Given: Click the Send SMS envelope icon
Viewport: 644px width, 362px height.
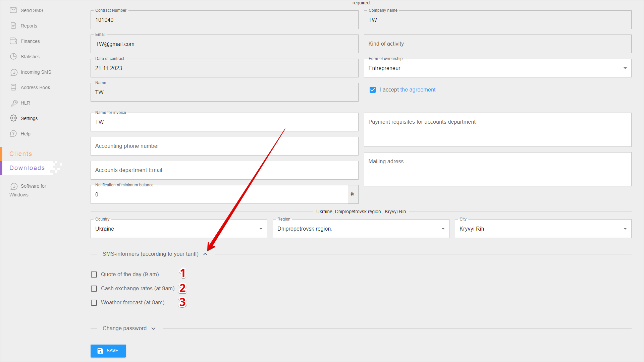Looking at the screenshot, I should pos(13,10).
